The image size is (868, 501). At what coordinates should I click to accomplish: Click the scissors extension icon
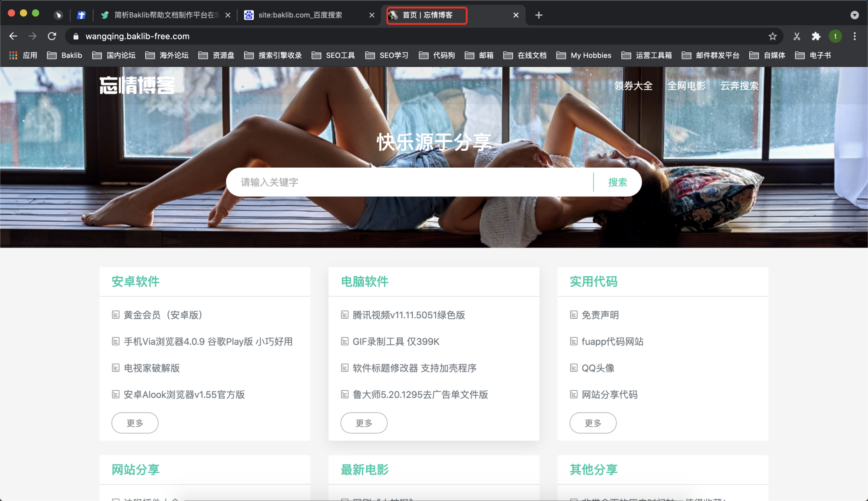(796, 36)
